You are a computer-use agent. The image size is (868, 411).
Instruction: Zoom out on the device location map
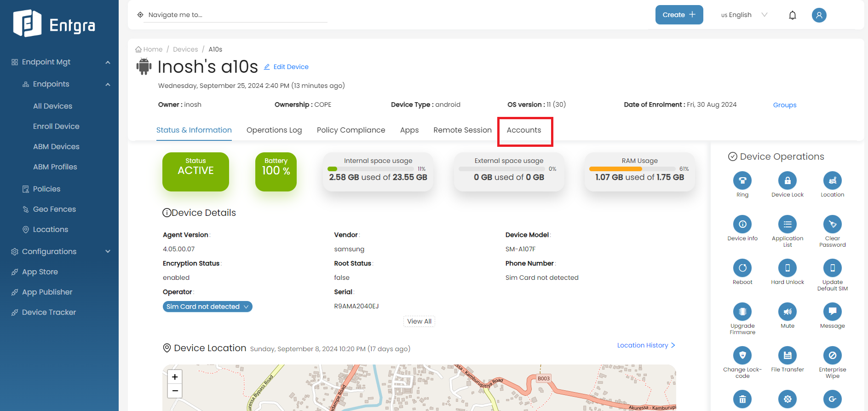[x=175, y=391]
